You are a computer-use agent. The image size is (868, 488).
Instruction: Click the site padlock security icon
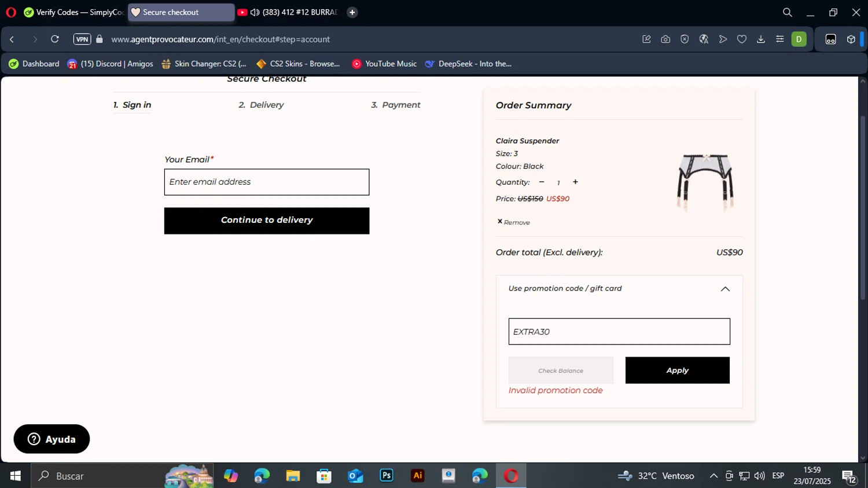(x=100, y=39)
